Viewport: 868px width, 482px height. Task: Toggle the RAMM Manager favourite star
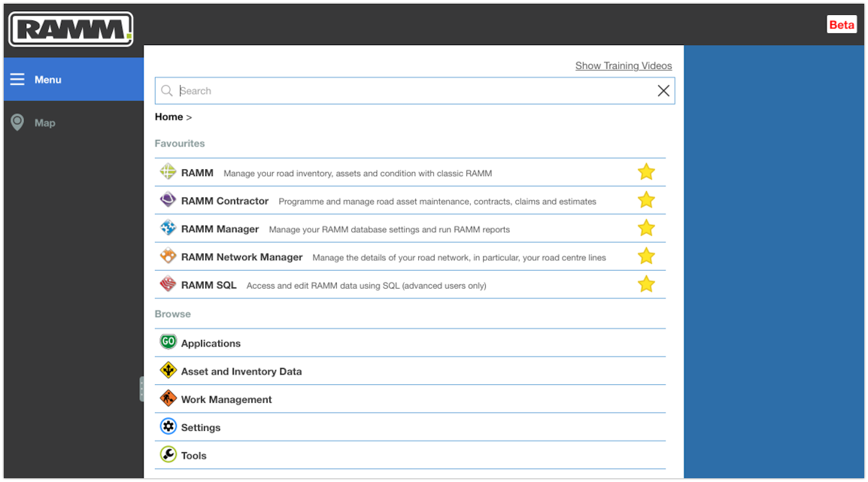pos(646,228)
